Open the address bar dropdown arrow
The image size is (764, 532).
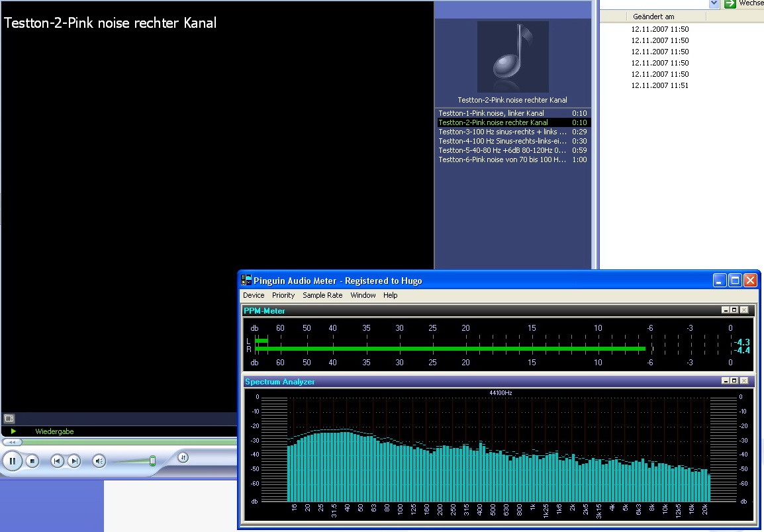(x=714, y=3)
